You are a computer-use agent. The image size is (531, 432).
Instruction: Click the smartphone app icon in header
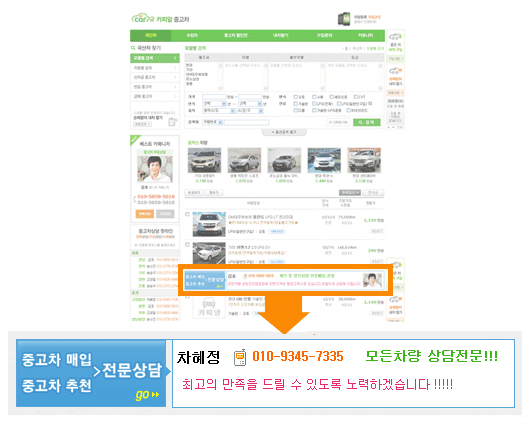(x=344, y=19)
